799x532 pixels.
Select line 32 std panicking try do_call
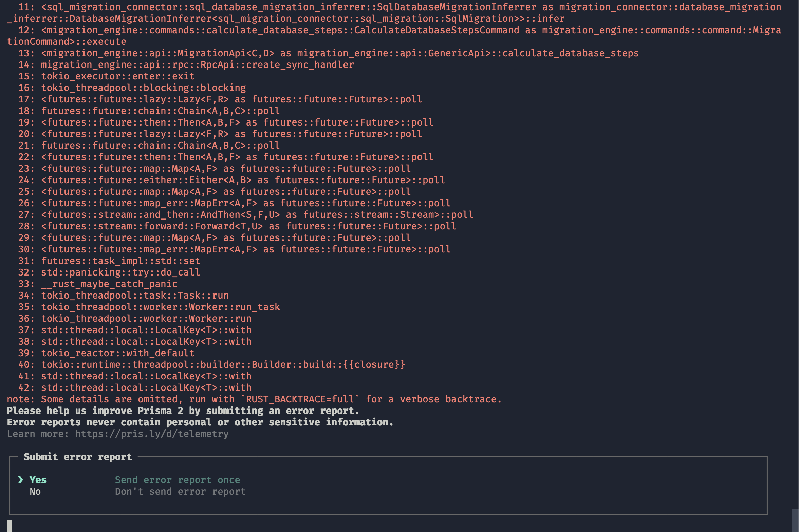pyautogui.click(x=120, y=272)
